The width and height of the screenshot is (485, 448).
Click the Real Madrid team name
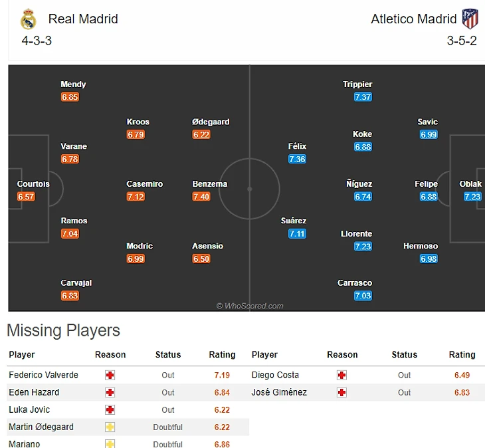click(x=83, y=19)
